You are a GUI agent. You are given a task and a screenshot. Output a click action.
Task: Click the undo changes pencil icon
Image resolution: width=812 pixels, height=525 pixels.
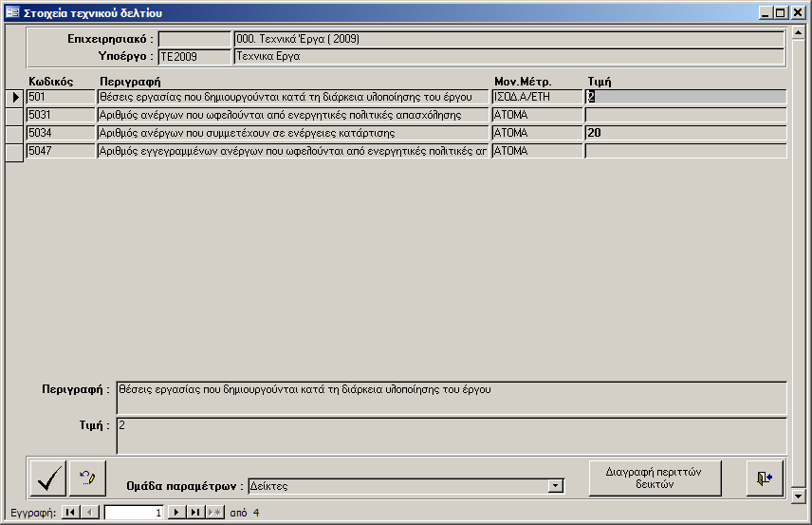[x=88, y=478]
